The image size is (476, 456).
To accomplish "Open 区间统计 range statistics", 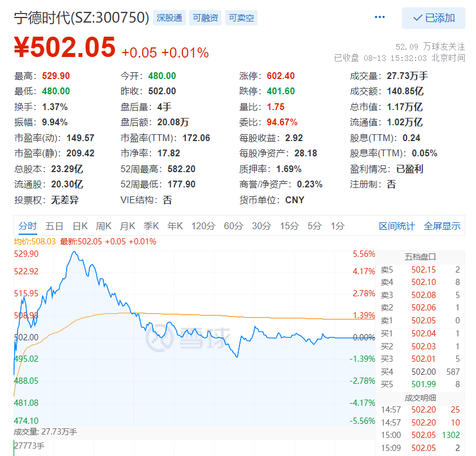I will coord(397,226).
